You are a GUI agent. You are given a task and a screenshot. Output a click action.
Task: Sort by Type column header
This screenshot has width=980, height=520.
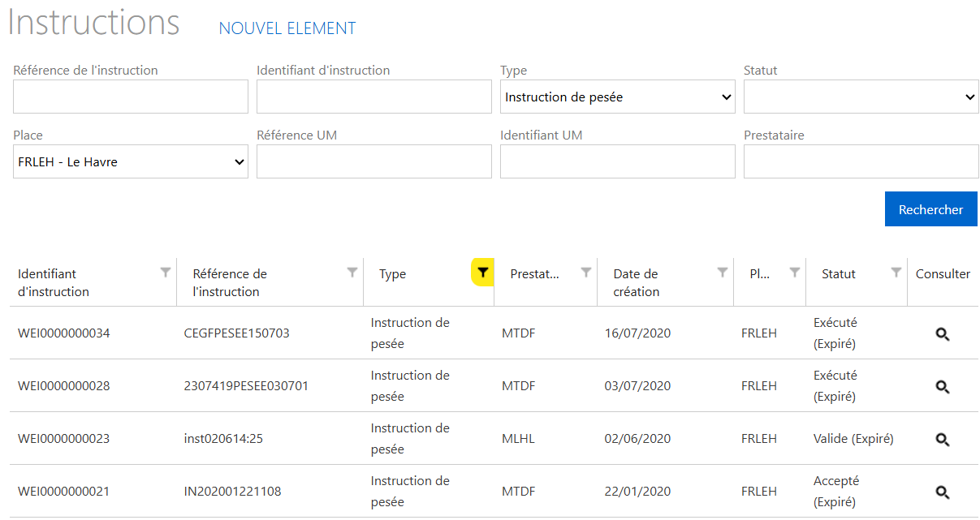click(392, 274)
